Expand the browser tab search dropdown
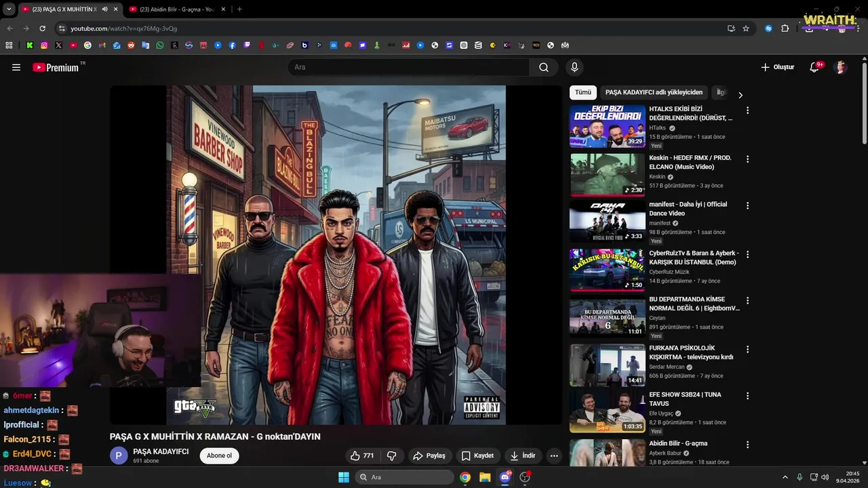The width and height of the screenshot is (868, 488). click(x=9, y=9)
